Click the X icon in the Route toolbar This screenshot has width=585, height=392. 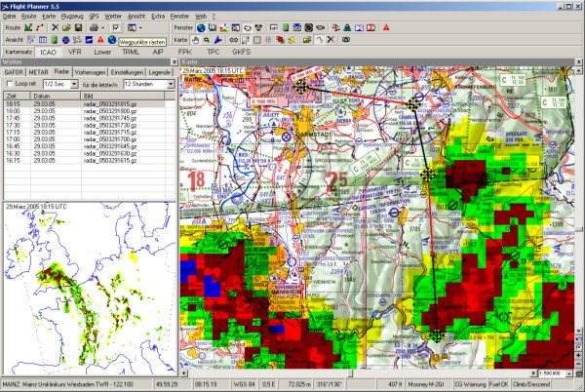(56, 27)
